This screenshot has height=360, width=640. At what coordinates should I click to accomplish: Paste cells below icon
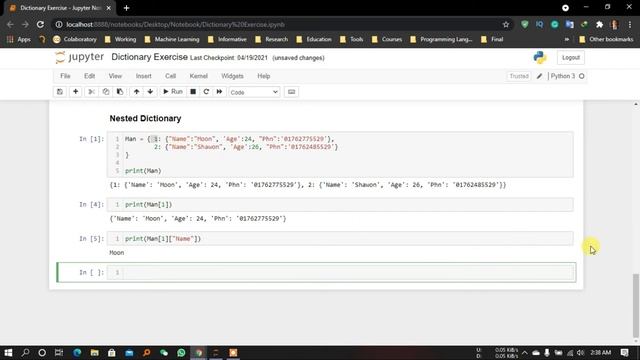120,92
